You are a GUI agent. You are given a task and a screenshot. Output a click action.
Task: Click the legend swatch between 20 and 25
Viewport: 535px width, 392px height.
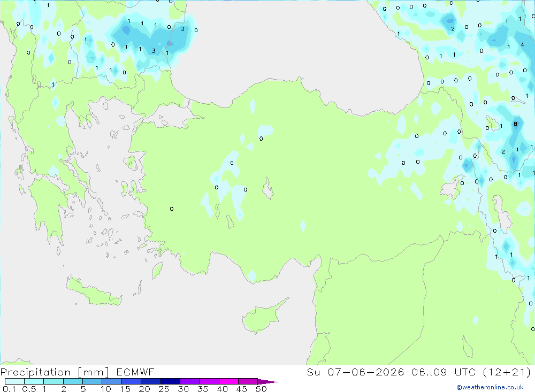click(150, 381)
